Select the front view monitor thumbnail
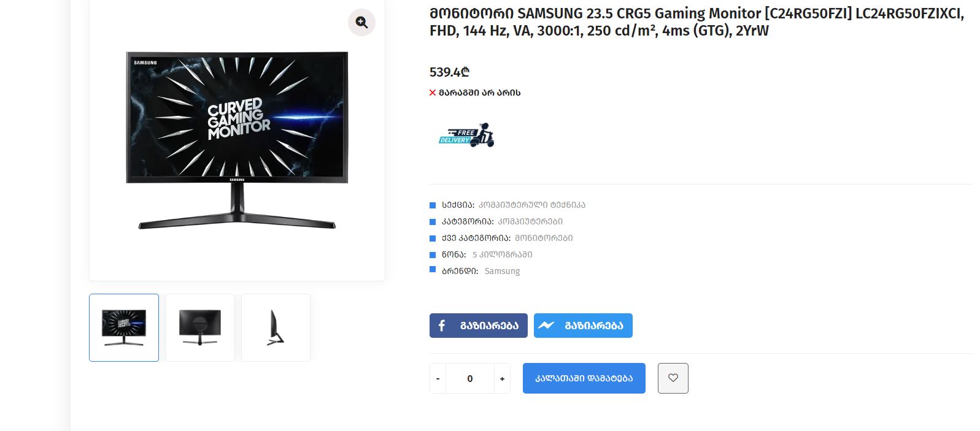The image size is (980, 431). pos(124,327)
